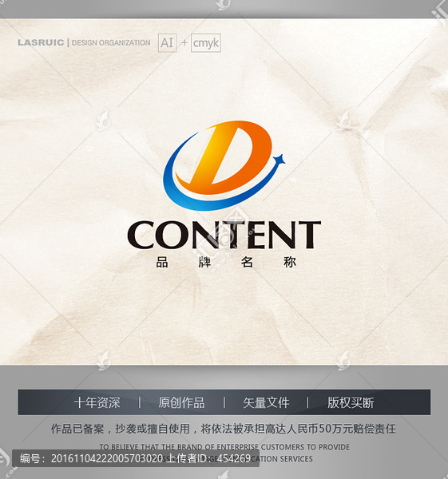Click the 牌 character under CONTENT
This screenshot has width=448, height=479.
(204, 262)
